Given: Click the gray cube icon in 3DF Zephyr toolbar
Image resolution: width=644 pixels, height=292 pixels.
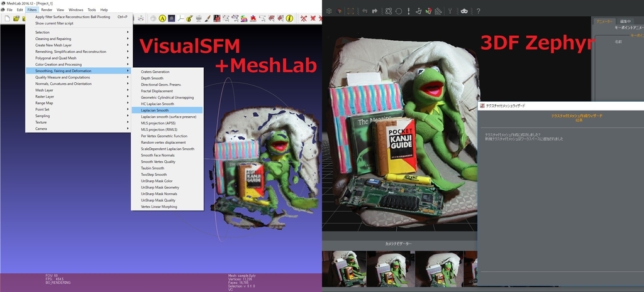Looking at the screenshot, I should coord(328,11).
